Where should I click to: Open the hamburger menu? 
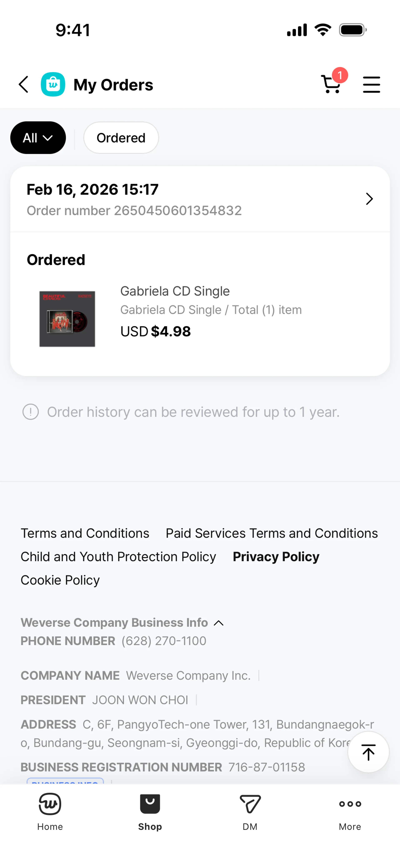371,84
